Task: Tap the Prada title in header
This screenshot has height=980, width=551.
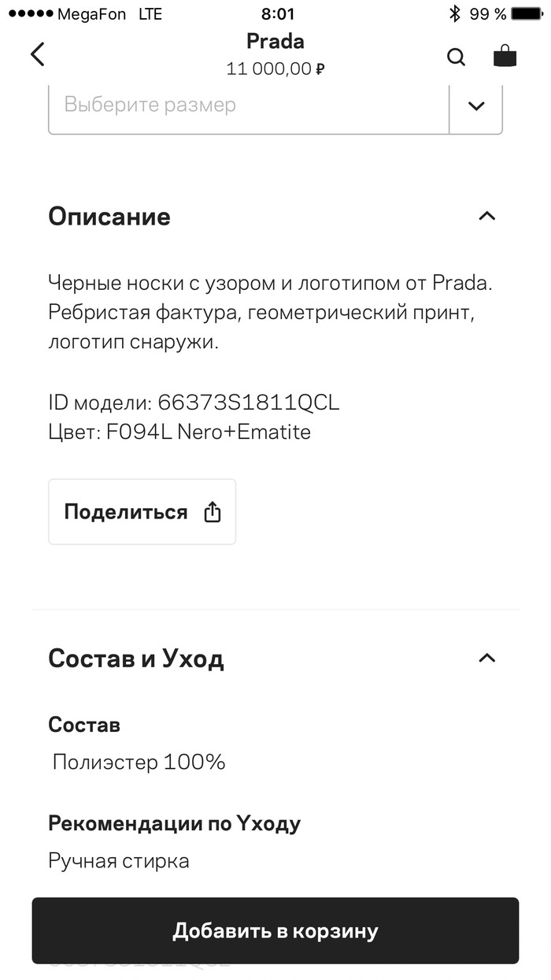Action: coord(275,41)
